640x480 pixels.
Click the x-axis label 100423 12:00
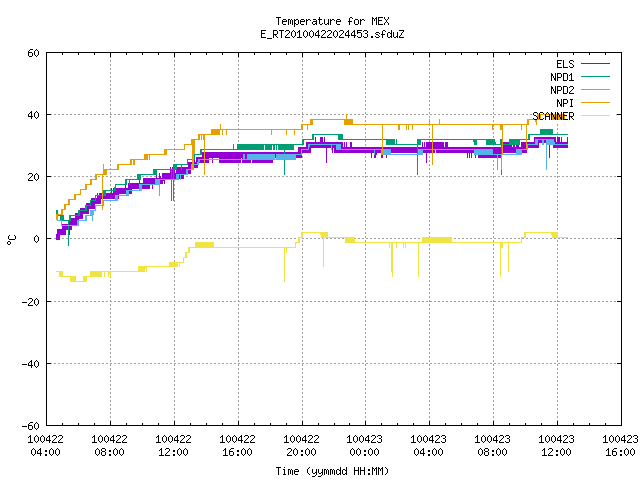pos(557,446)
